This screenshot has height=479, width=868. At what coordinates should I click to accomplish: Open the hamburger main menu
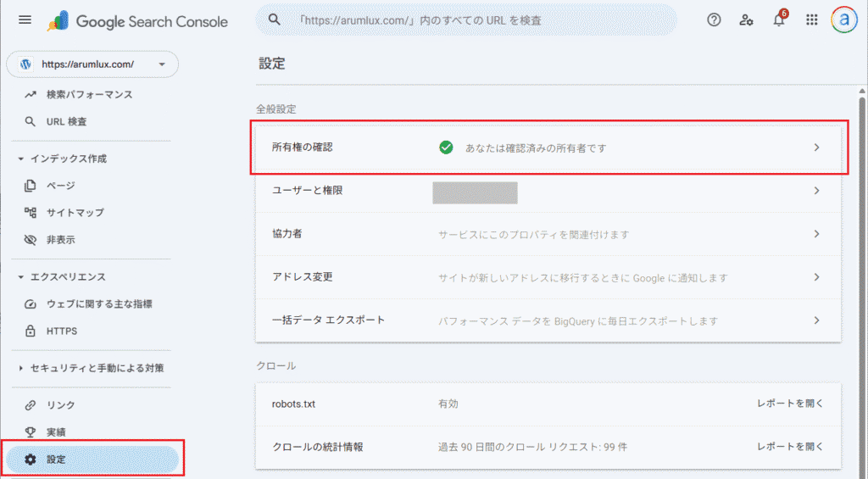[x=25, y=20]
